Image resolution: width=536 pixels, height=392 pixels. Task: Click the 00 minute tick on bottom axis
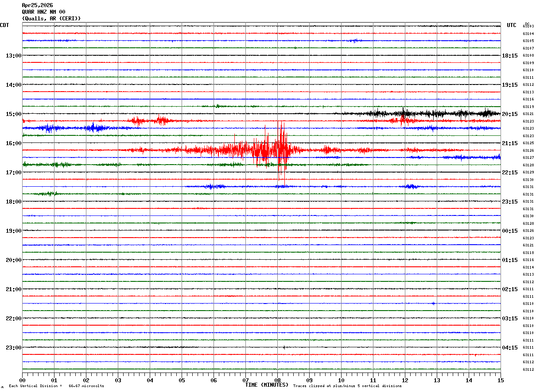[x=23, y=380]
